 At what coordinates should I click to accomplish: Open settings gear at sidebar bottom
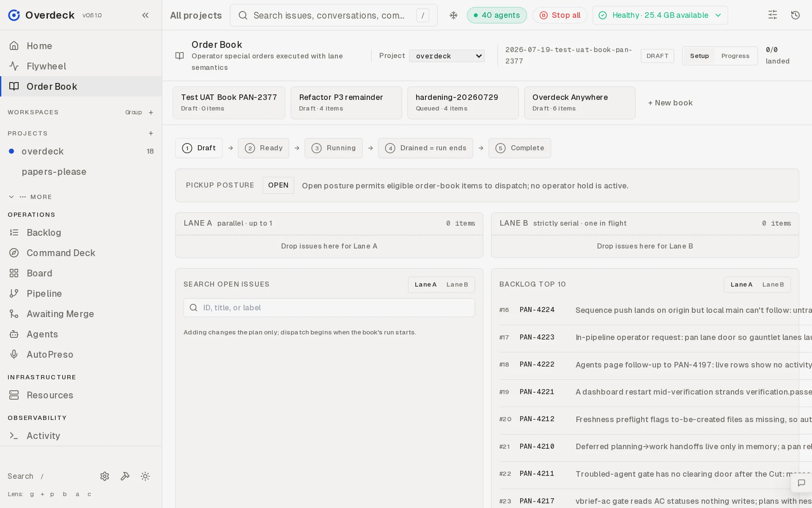105,476
